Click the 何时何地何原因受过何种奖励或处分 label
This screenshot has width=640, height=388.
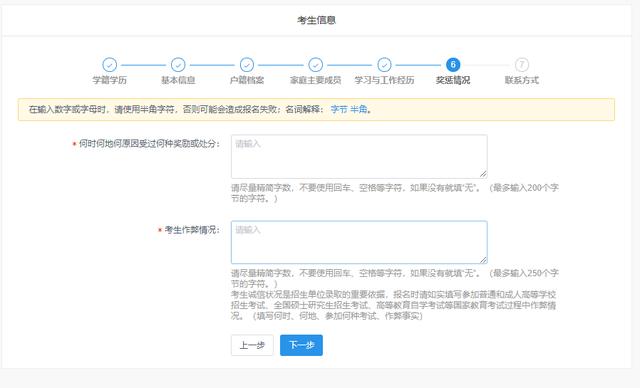[x=149, y=144]
